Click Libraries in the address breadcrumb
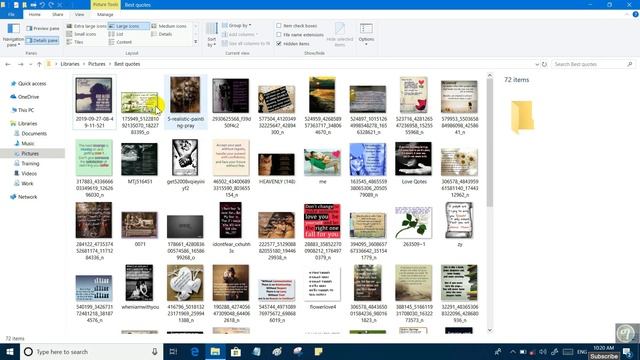 70,64
